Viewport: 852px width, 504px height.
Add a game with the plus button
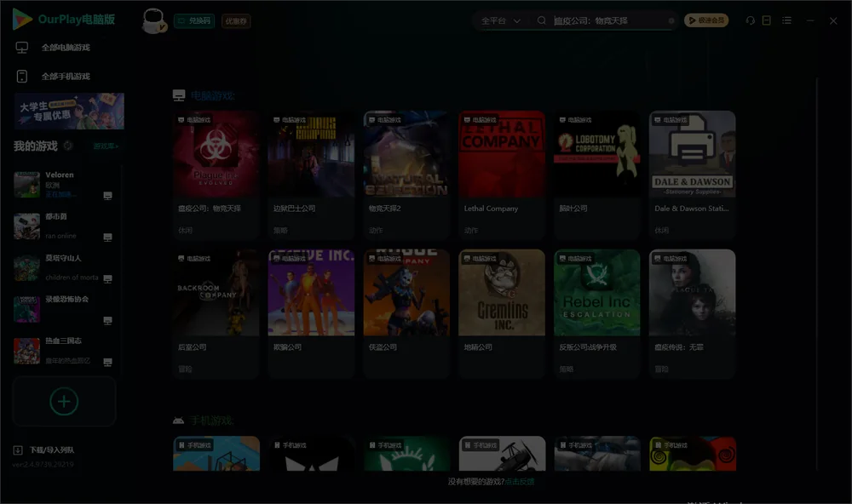click(64, 401)
